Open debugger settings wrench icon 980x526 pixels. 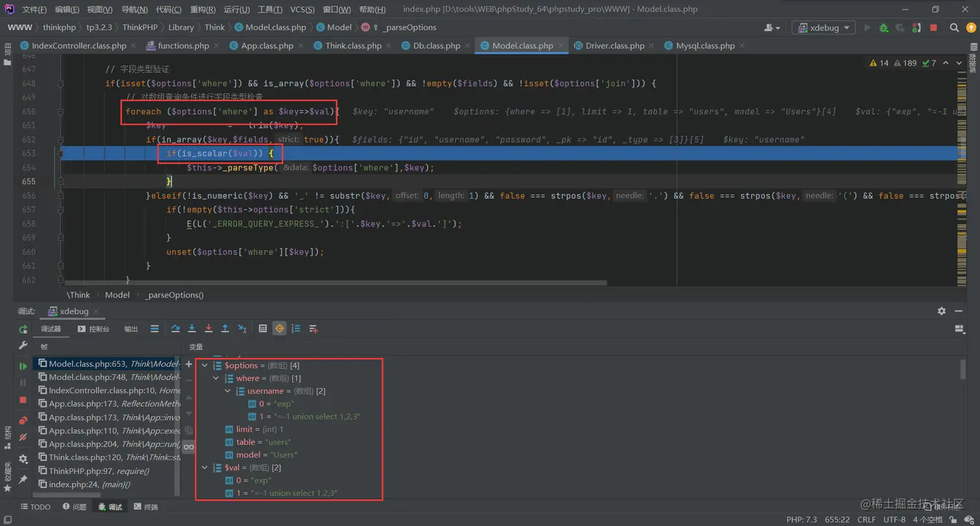pos(23,346)
